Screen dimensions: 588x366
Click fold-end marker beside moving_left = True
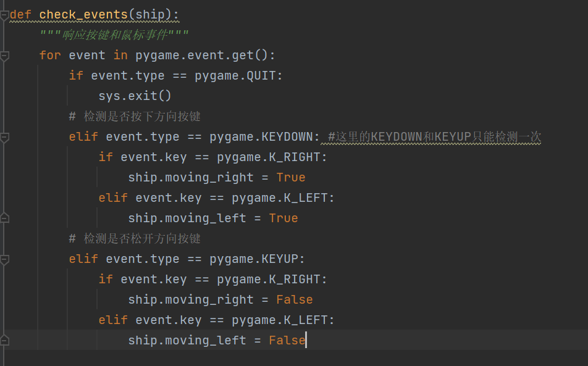tap(5, 218)
